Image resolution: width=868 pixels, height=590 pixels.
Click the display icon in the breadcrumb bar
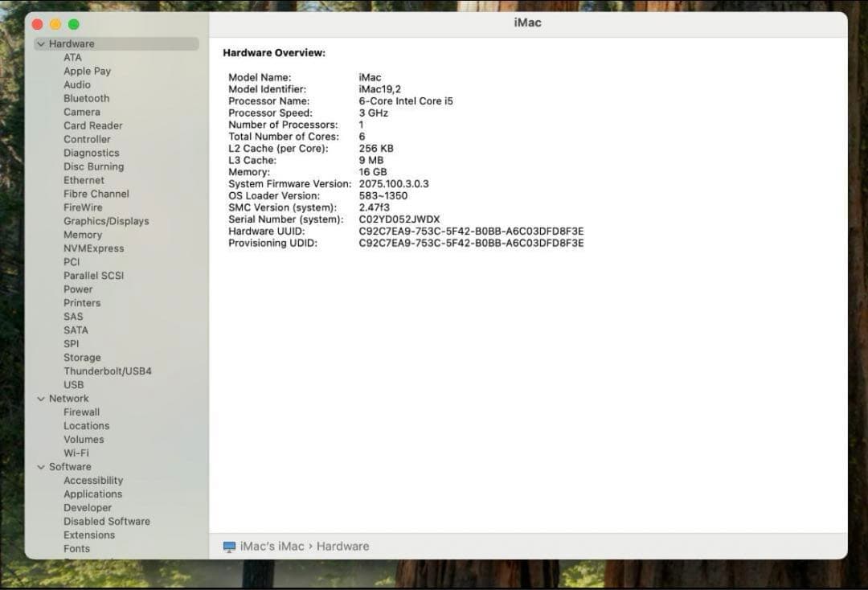pyautogui.click(x=229, y=546)
